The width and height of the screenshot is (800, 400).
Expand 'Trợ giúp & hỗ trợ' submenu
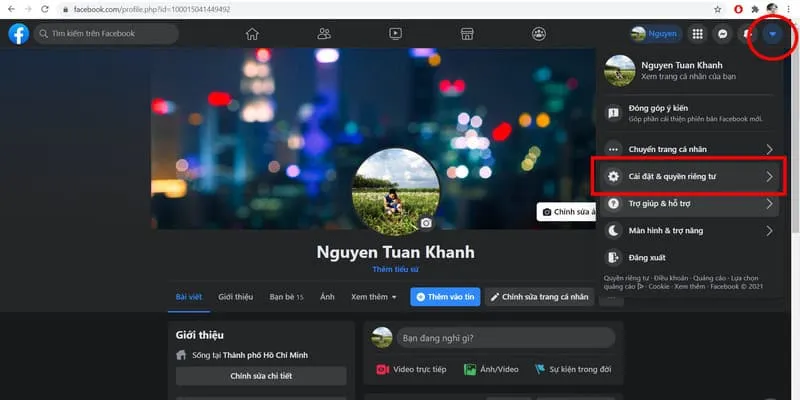tap(686, 204)
